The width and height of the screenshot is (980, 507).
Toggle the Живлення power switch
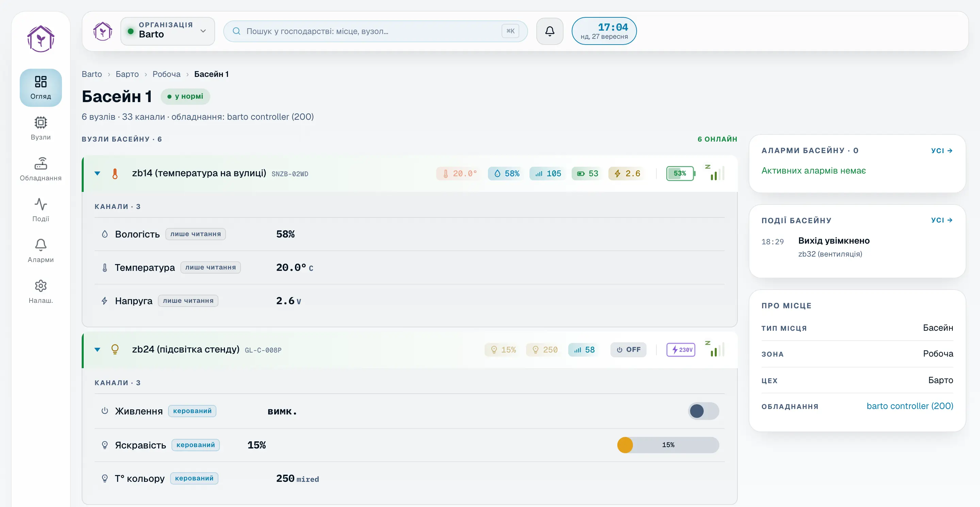(x=703, y=411)
